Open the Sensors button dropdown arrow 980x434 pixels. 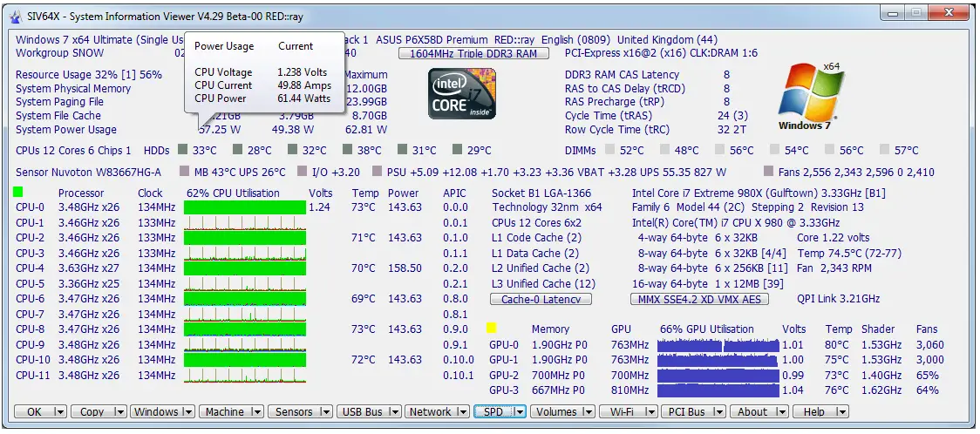(x=325, y=411)
